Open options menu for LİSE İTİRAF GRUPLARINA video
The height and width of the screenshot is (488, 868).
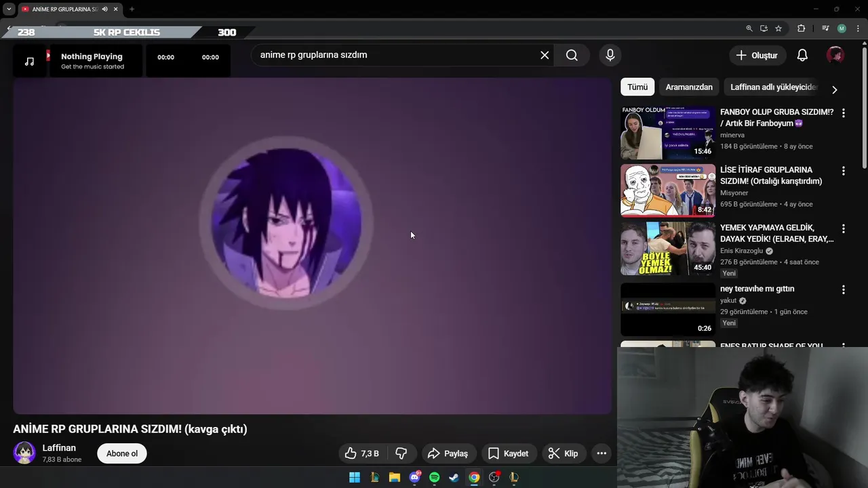[844, 171]
